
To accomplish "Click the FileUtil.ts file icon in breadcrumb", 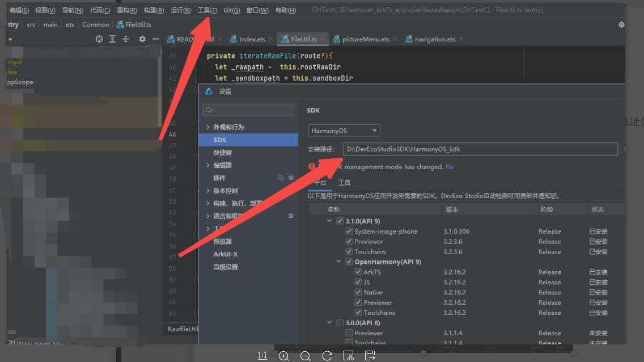I will pos(120,24).
